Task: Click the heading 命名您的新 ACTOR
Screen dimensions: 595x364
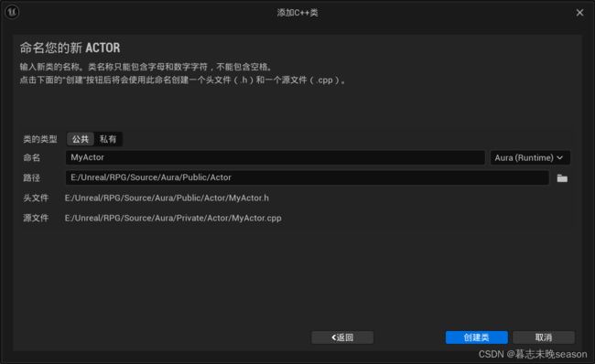Action: [70, 48]
